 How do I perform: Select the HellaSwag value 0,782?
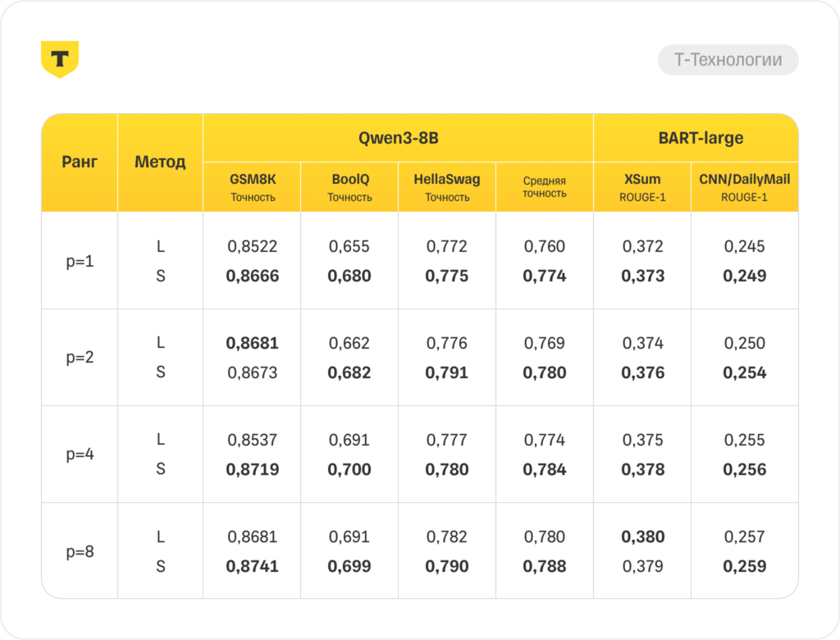[447, 537]
